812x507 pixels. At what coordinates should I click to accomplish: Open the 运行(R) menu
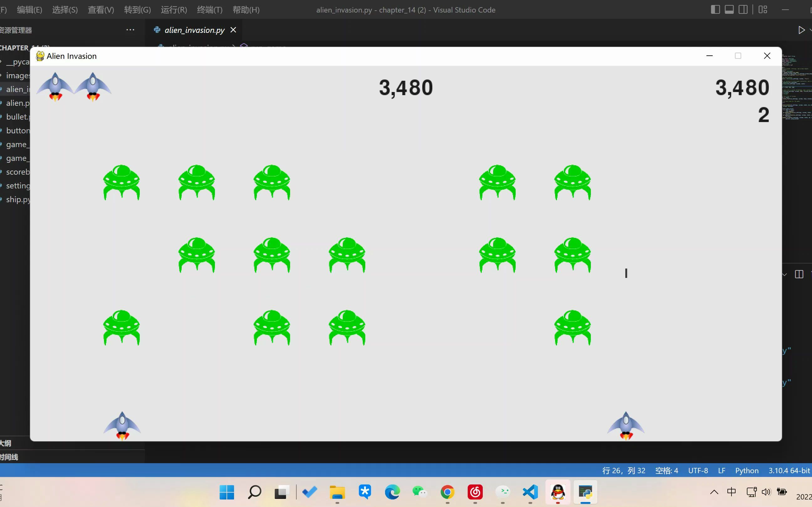pyautogui.click(x=174, y=10)
